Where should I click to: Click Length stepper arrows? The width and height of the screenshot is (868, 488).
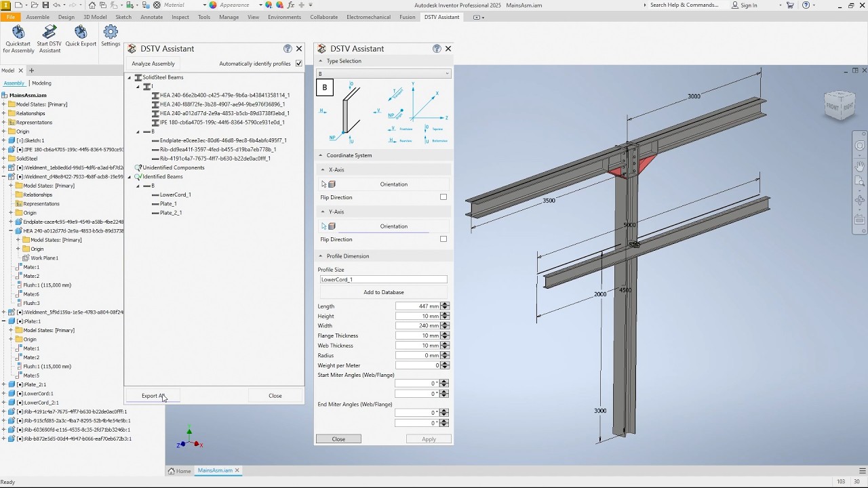(x=445, y=306)
